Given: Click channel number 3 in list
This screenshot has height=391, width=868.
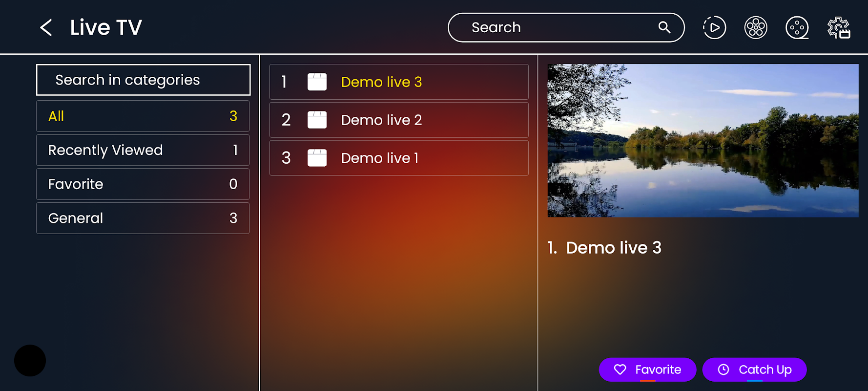Looking at the screenshot, I should 286,158.
